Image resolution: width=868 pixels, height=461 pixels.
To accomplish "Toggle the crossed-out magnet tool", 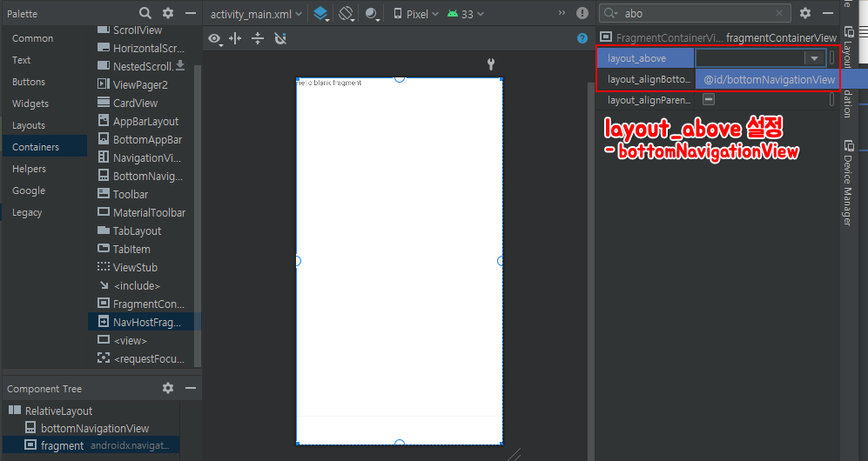I will (280, 38).
